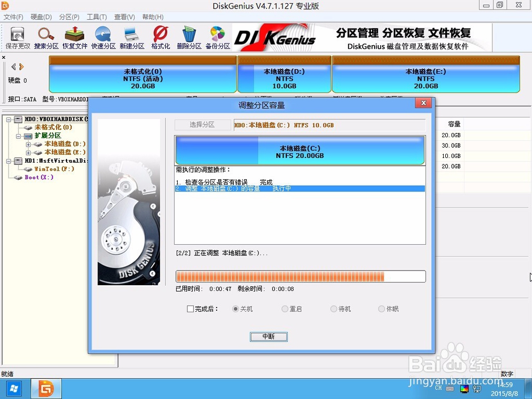532x399 pixels.
Task: Click the Search Partition (搜索分区) icon
Action: coord(46,38)
